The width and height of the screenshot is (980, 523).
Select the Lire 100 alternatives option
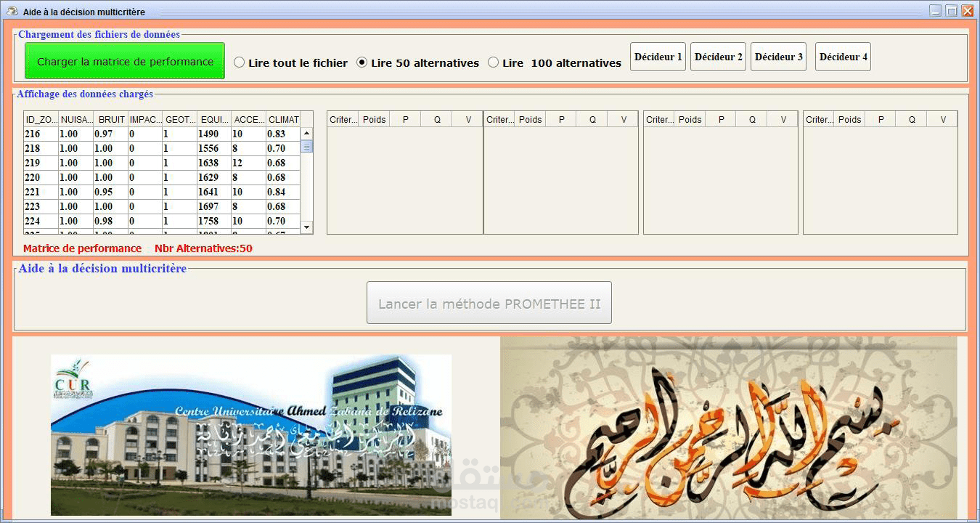coord(555,63)
